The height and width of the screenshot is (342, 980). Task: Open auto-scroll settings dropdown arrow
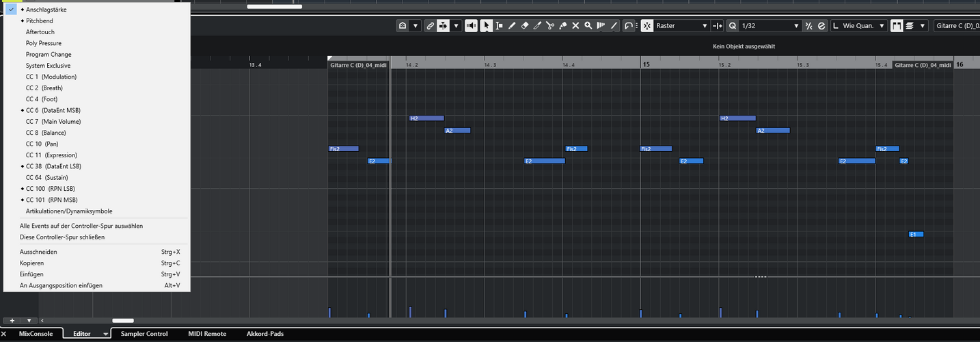point(455,25)
